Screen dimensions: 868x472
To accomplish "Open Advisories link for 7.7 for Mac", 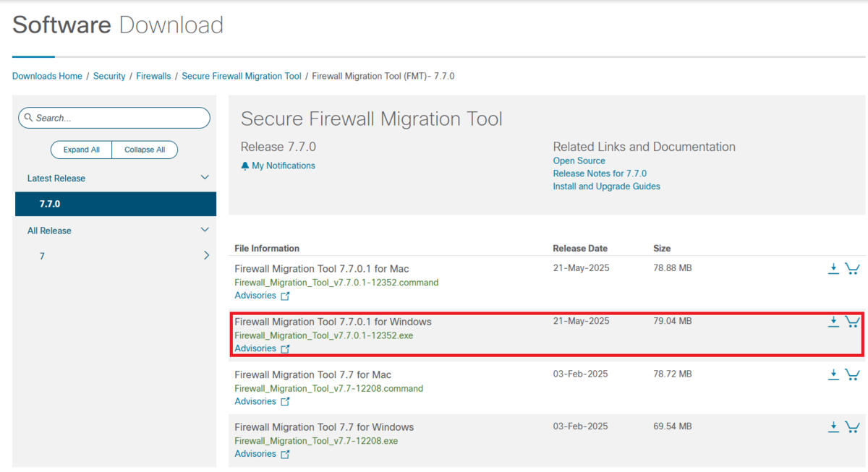I will 255,401.
